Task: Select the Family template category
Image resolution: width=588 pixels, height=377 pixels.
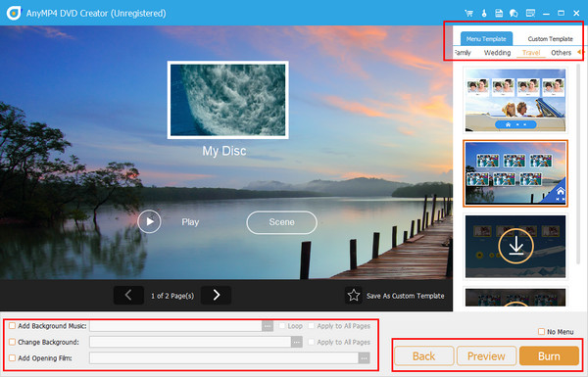Action: point(463,53)
